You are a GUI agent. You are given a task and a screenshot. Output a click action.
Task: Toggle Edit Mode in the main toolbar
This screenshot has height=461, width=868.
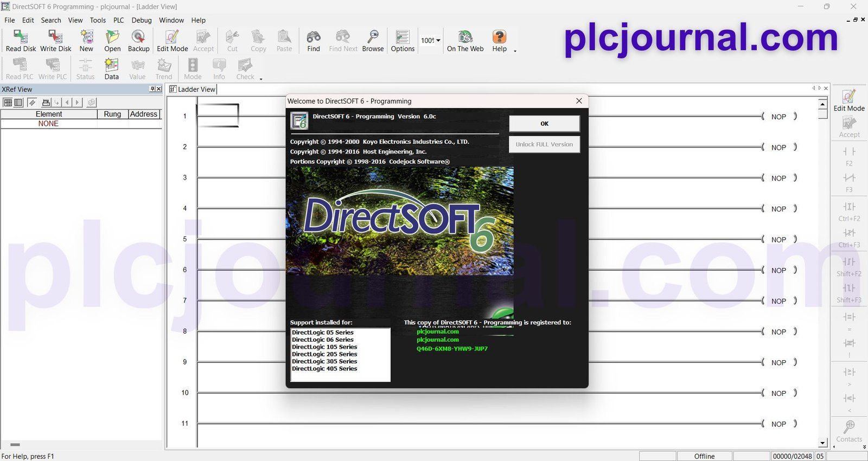point(172,41)
